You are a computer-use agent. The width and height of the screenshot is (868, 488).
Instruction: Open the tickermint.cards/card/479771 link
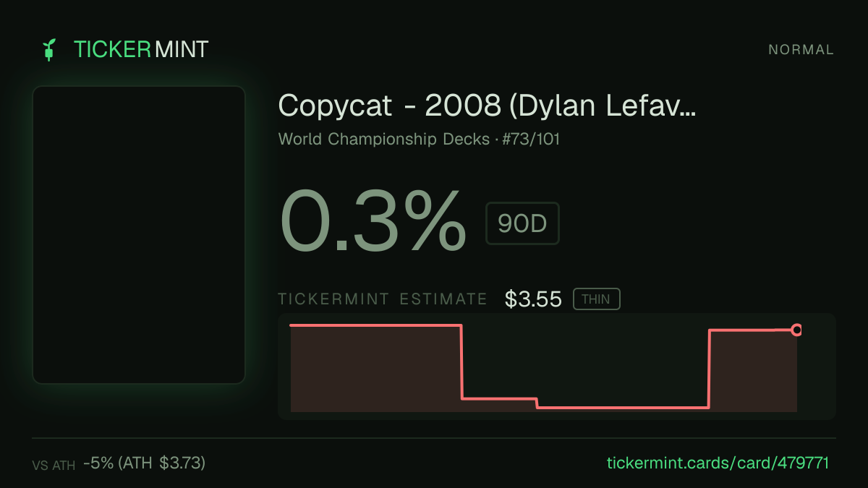(x=717, y=463)
